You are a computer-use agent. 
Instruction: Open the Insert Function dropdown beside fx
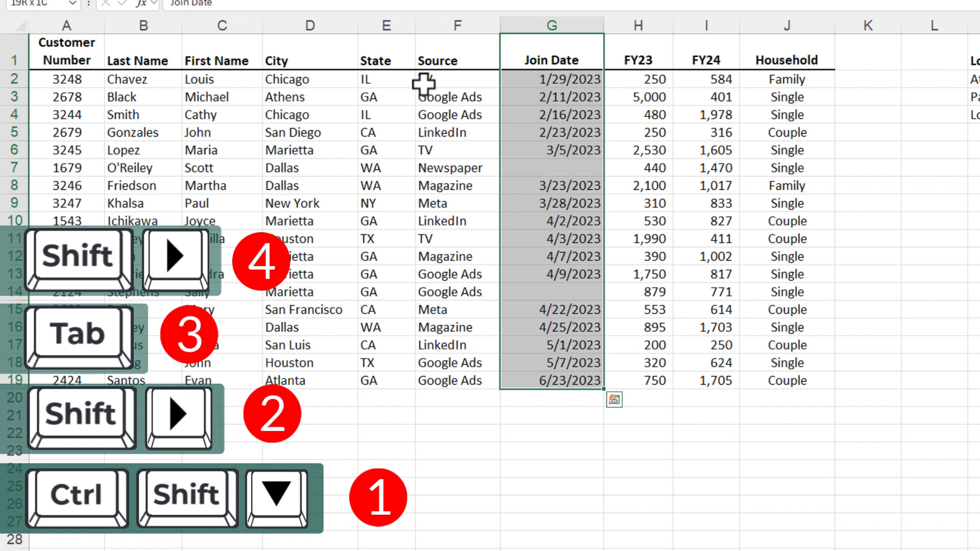tap(154, 4)
